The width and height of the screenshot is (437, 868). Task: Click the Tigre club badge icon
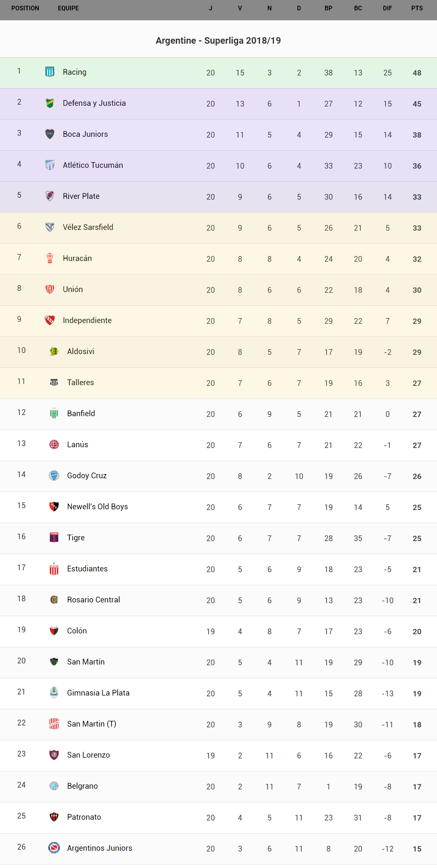point(54,537)
